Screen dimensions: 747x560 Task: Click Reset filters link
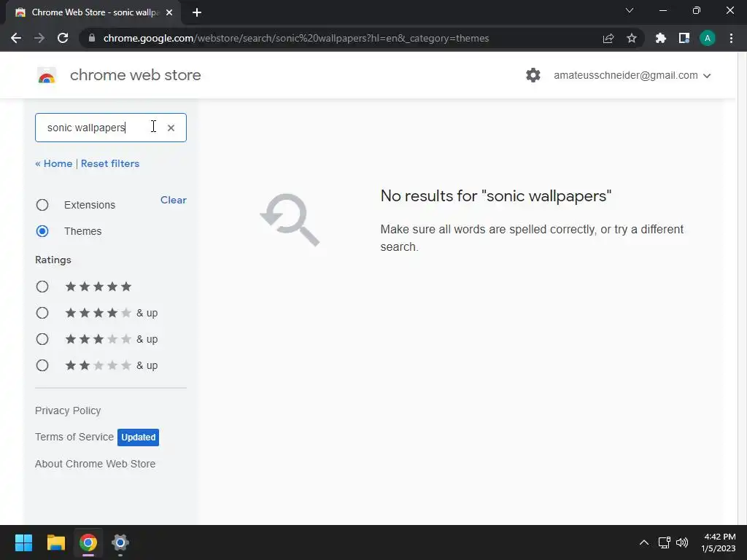(110, 163)
